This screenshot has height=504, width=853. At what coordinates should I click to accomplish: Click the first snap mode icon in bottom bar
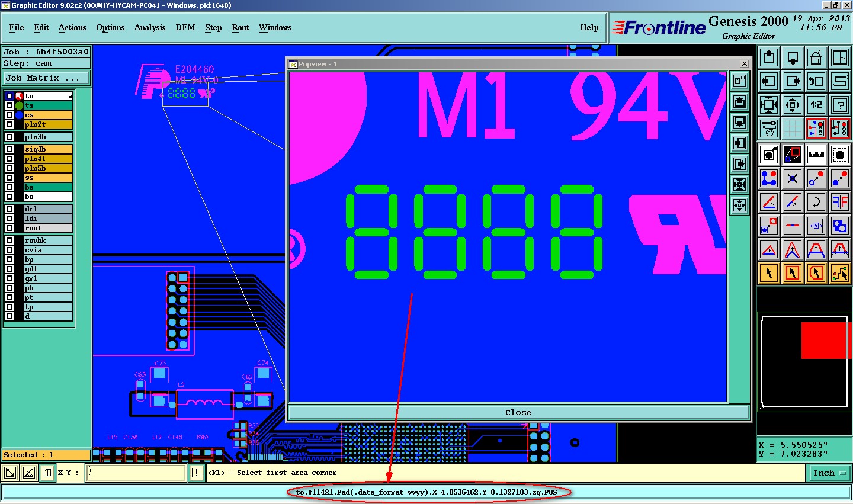coord(10,473)
